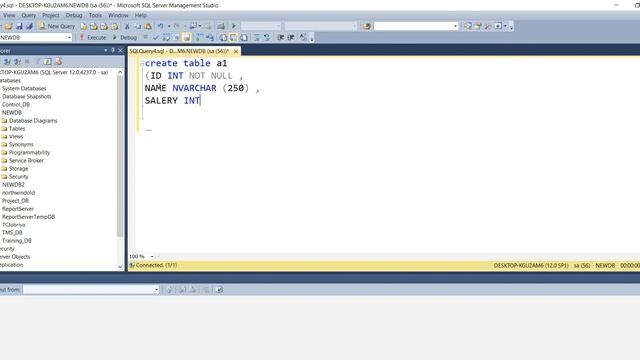This screenshot has height=360, width=640.
Task: Close the SQLQuery4.sql tab
Action: coord(236,51)
